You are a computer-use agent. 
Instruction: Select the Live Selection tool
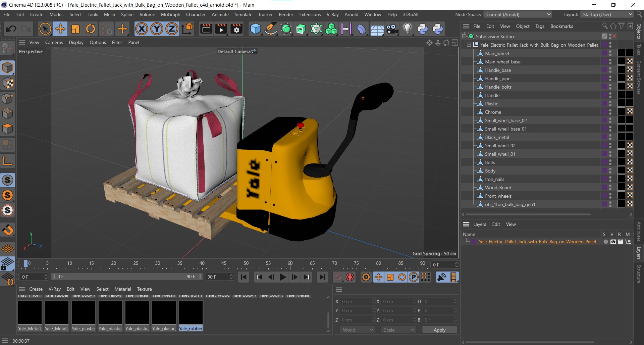click(x=45, y=29)
